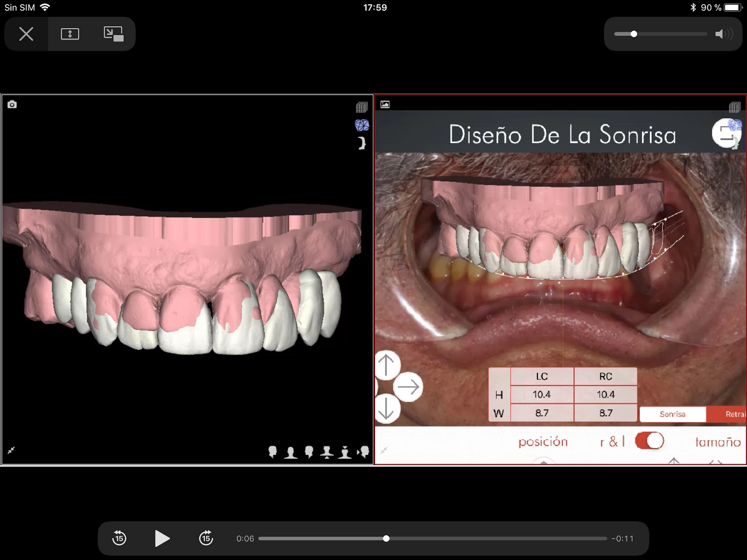The height and width of the screenshot is (560, 747).
Task: Skip forward 15 seconds
Action: coord(206,538)
